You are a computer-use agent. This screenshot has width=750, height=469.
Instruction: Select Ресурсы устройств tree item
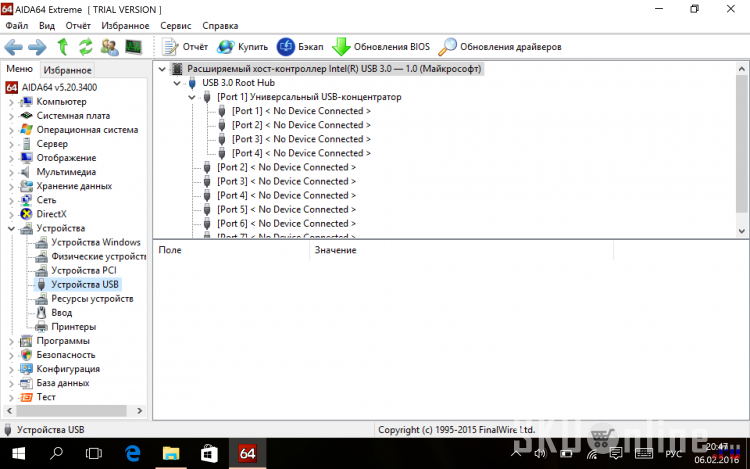pyautogui.click(x=92, y=299)
